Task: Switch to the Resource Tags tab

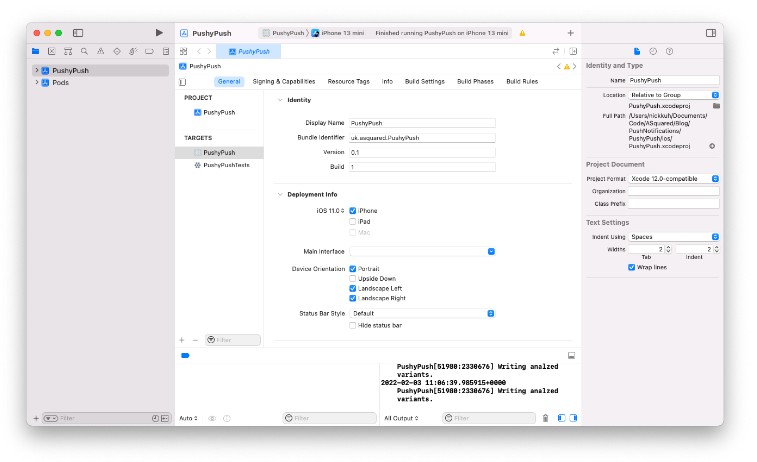Action: pyautogui.click(x=349, y=82)
